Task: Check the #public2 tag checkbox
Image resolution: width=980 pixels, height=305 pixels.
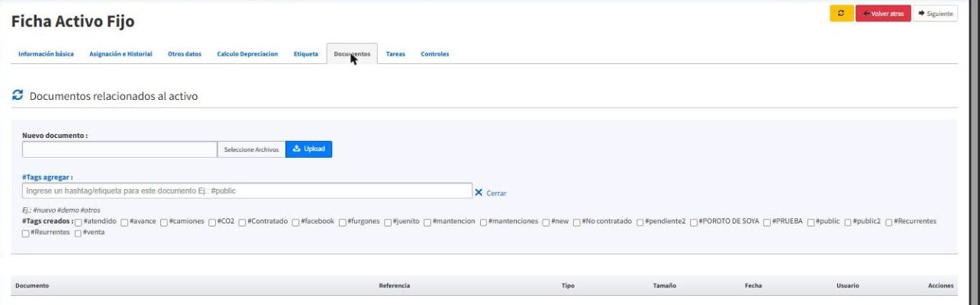Action: coord(848,222)
